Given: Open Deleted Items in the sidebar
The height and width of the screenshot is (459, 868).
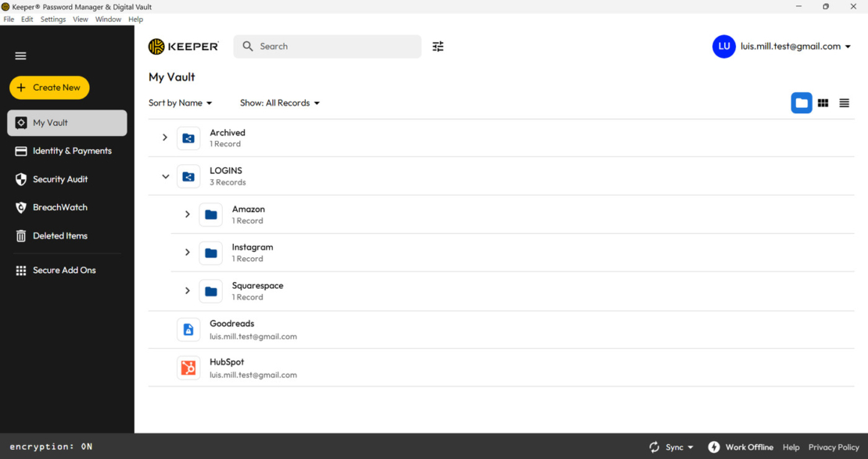Looking at the screenshot, I should (61, 235).
